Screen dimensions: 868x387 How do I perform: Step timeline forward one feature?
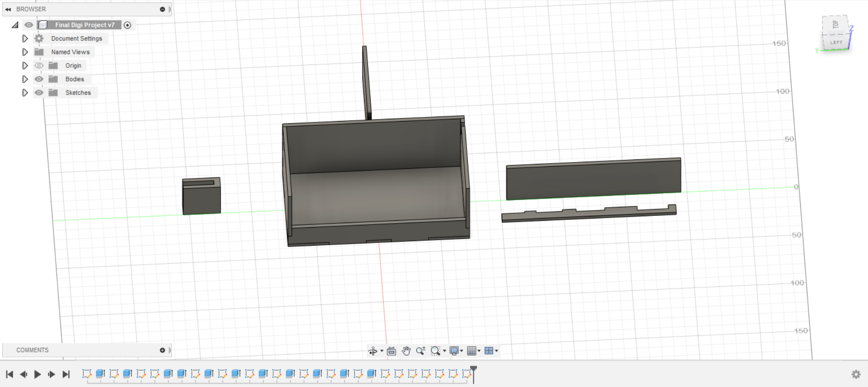(x=52, y=374)
